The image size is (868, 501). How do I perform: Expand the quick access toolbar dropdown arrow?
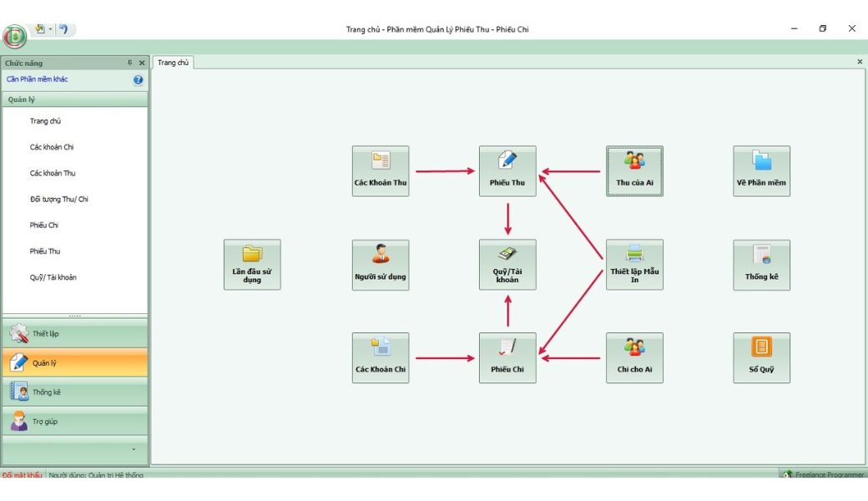[x=50, y=28]
